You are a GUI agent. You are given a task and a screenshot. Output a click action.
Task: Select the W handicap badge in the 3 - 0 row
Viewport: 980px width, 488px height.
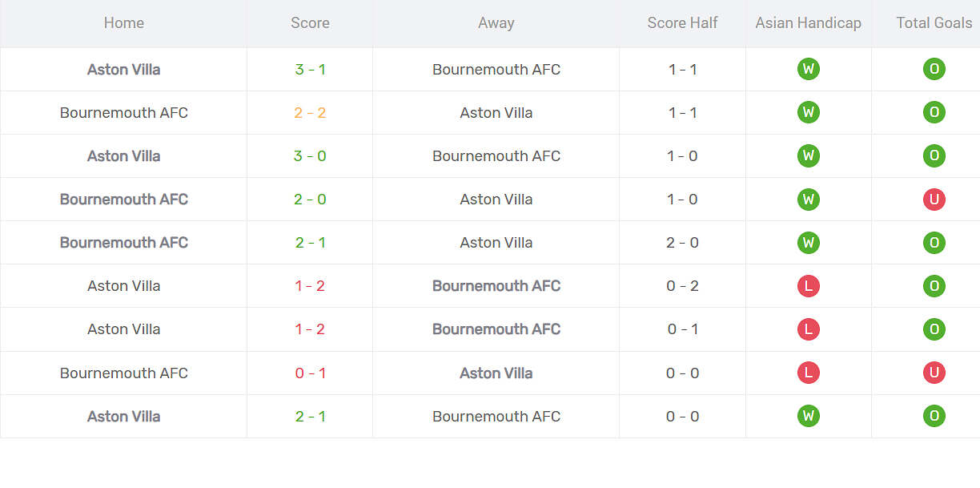808,155
